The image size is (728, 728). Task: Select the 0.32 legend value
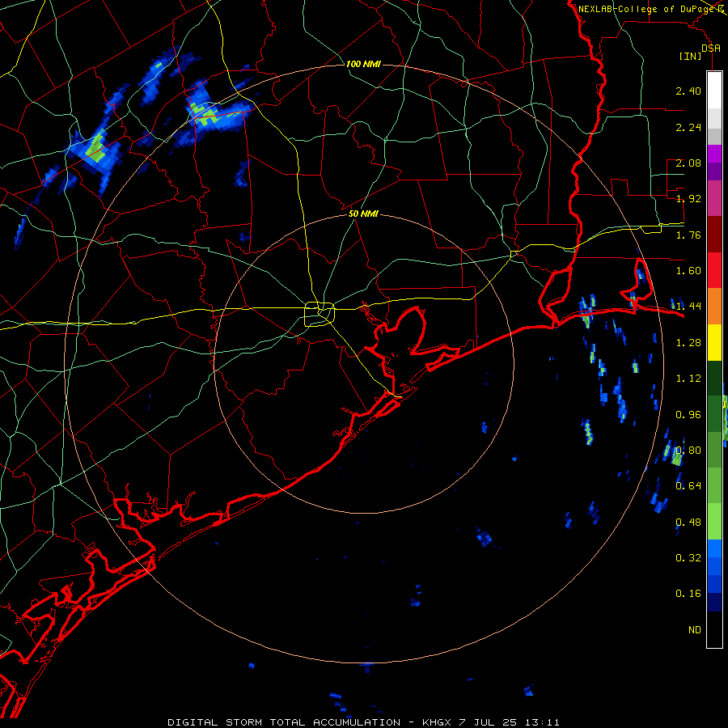tap(688, 558)
